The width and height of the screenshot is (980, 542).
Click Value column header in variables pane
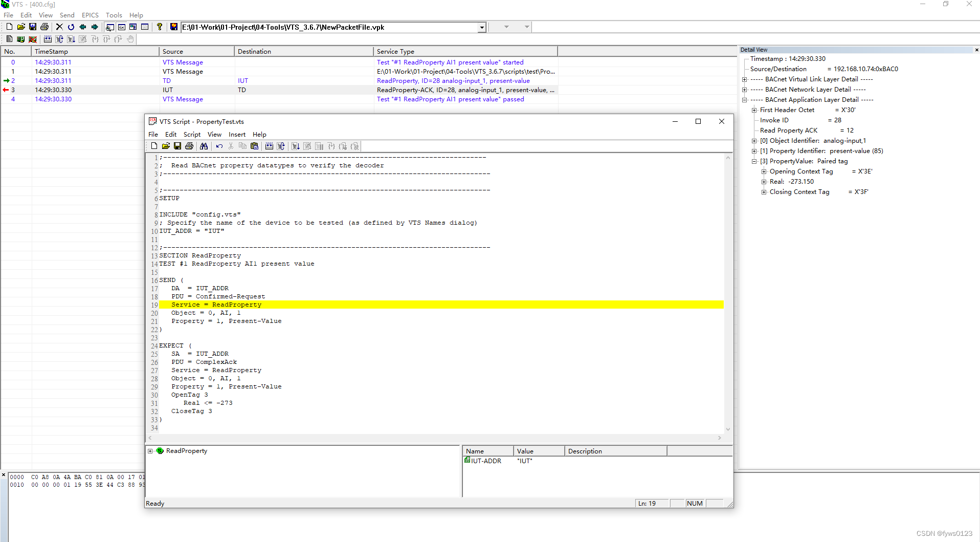539,451
